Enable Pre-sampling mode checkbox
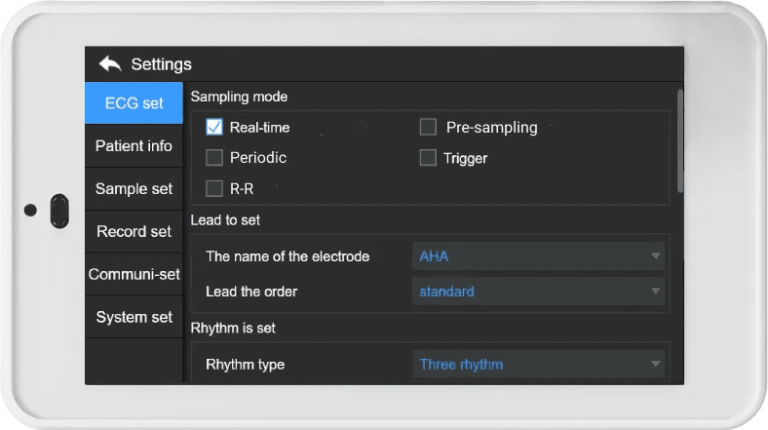The image size is (768, 430). (x=428, y=127)
